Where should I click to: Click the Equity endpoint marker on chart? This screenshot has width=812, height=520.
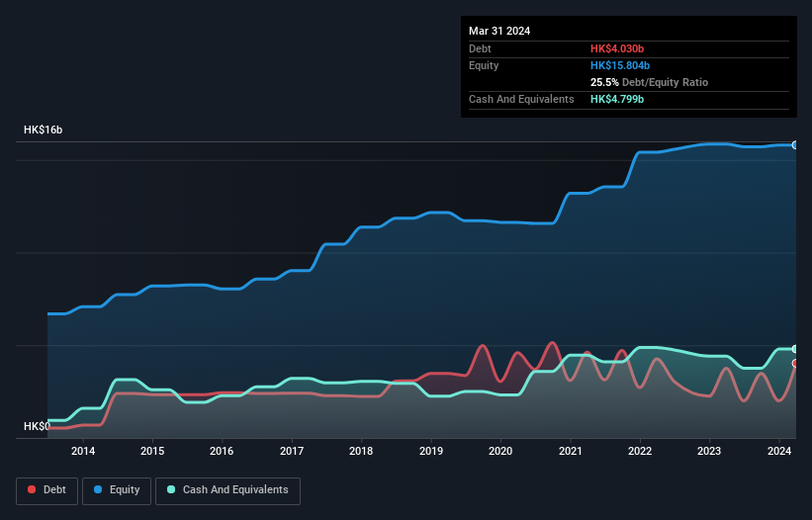tap(795, 145)
